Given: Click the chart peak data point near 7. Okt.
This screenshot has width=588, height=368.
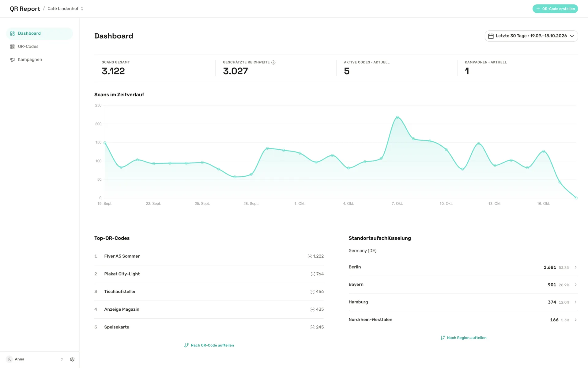Looking at the screenshot, I should click(x=397, y=117).
